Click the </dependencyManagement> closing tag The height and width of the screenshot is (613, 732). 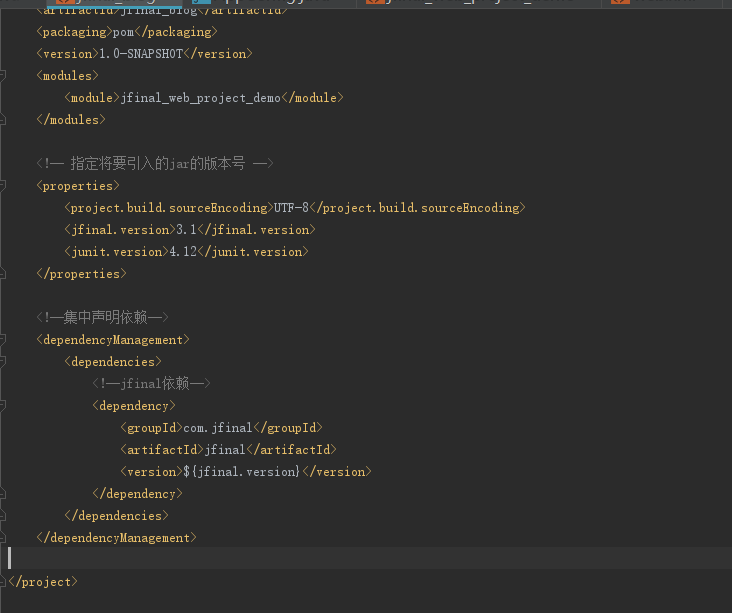coord(117,538)
